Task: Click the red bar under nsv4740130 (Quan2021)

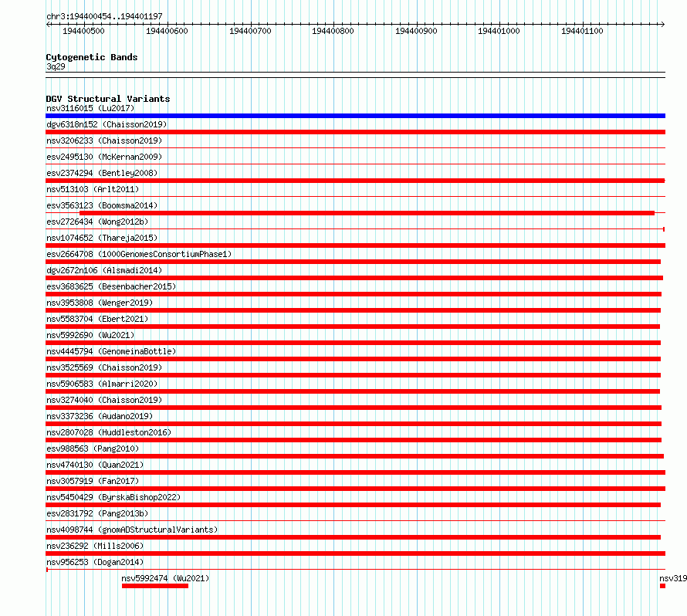Action: click(x=355, y=472)
